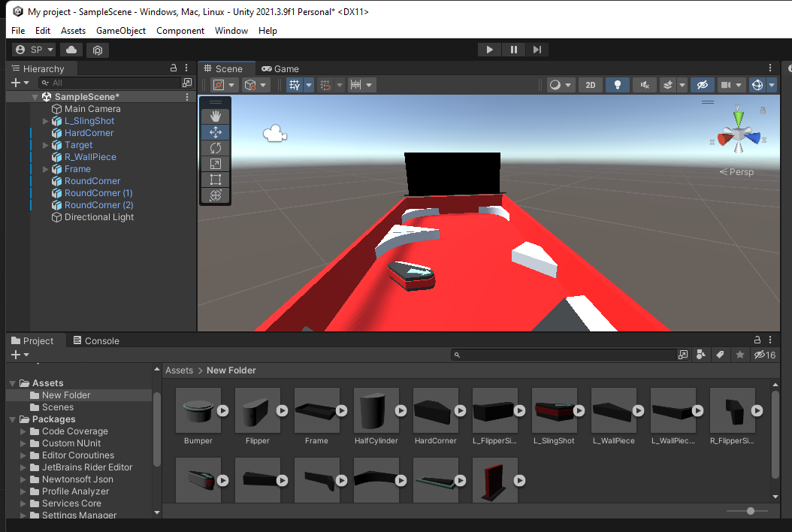The height and width of the screenshot is (532, 792).
Task: Expand the Code Coverage package folder
Action: point(23,431)
